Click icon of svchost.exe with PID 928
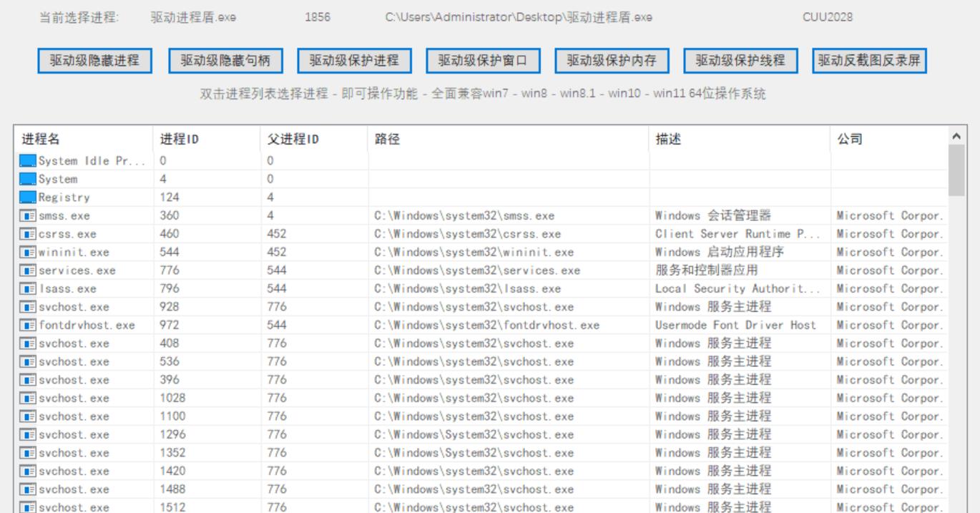The height and width of the screenshot is (513, 980). [x=28, y=307]
